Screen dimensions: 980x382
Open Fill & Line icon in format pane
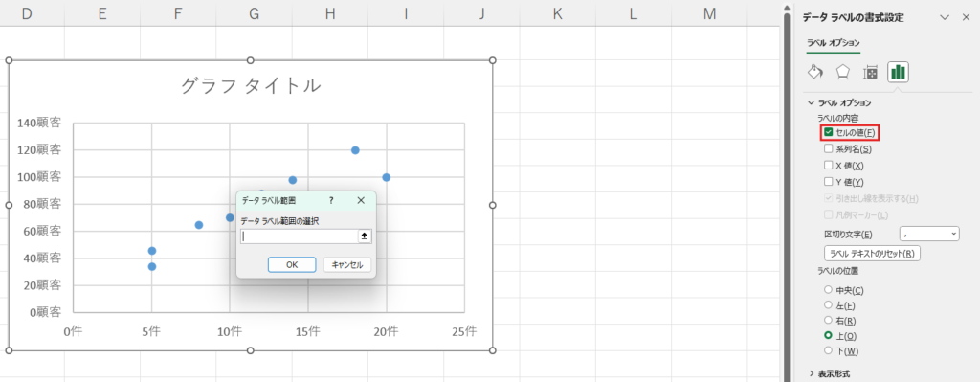815,72
